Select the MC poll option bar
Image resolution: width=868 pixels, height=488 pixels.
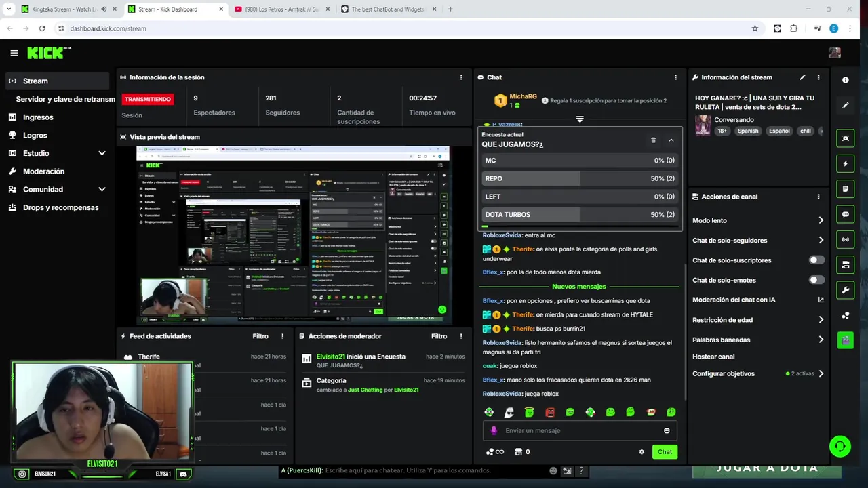coord(580,161)
